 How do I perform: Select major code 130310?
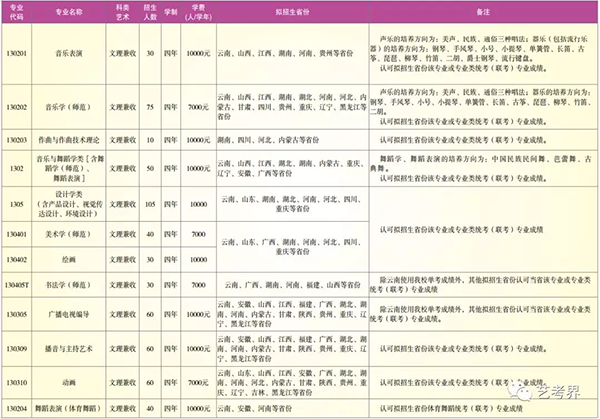(16, 383)
